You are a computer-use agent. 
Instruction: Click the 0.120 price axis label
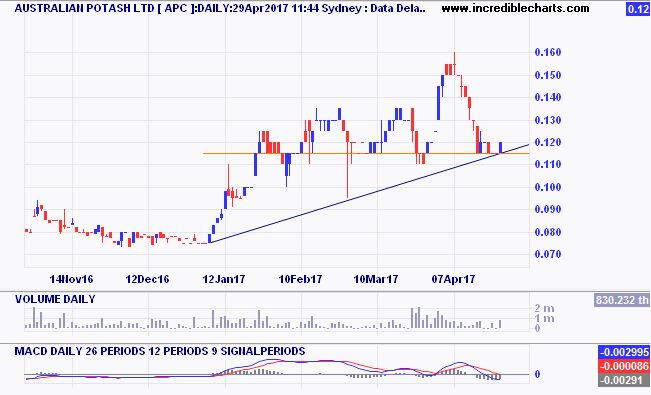tap(548, 142)
